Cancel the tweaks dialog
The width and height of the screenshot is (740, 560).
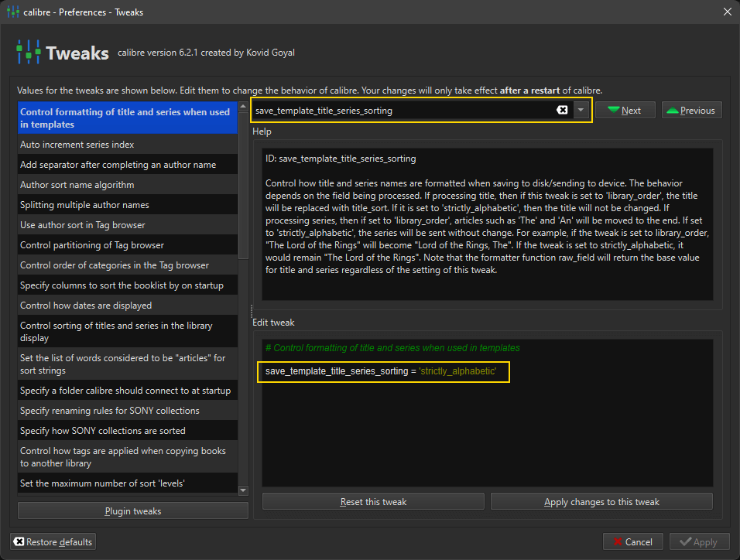coord(633,541)
